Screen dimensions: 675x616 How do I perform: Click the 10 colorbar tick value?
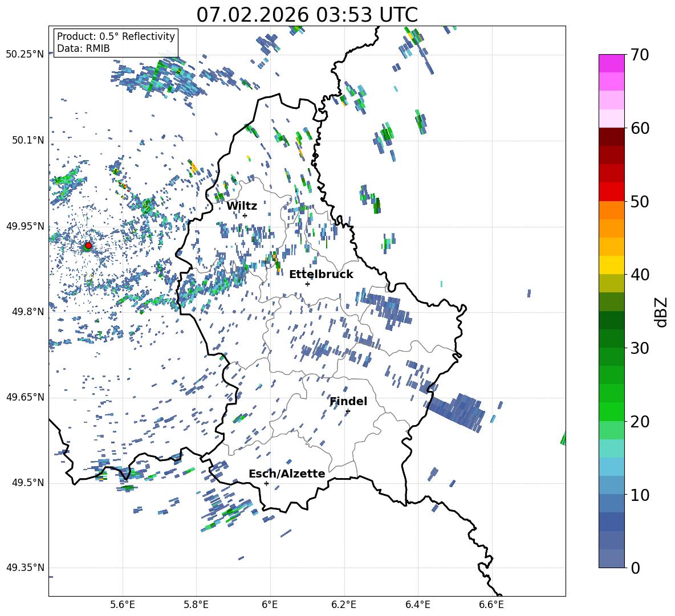tap(640, 495)
